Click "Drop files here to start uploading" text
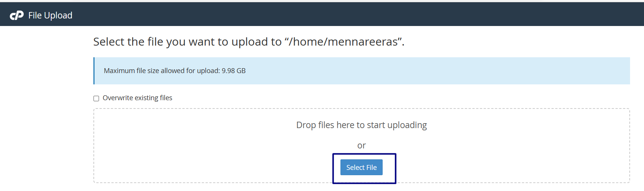Image resolution: width=644 pixels, height=191 pixels. (x=361, y=125)
